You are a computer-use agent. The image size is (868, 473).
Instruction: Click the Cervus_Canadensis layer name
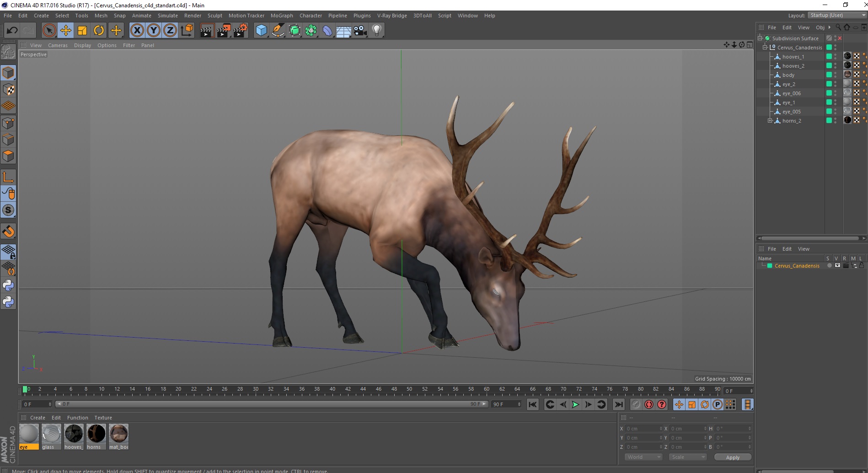pos(797,266)
